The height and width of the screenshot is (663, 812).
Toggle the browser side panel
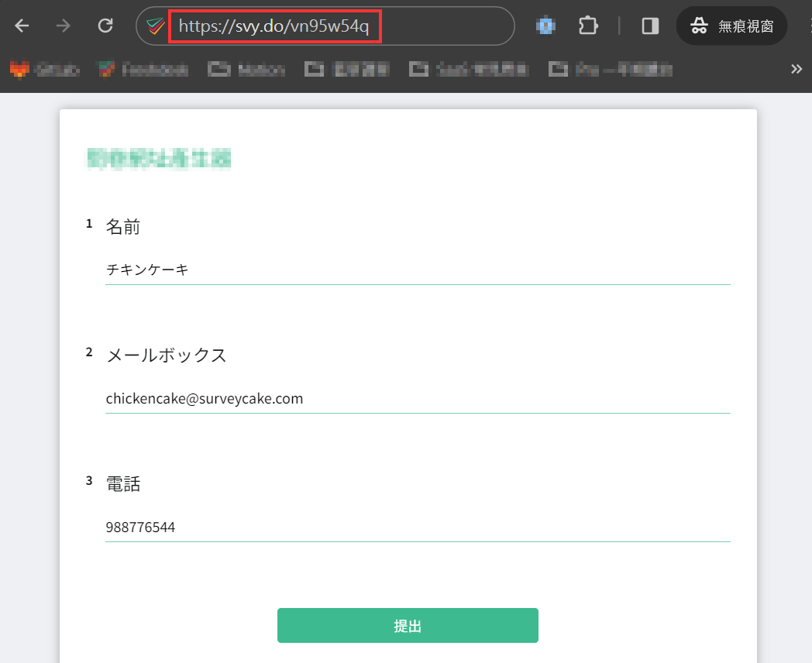(x=650, y=26)
